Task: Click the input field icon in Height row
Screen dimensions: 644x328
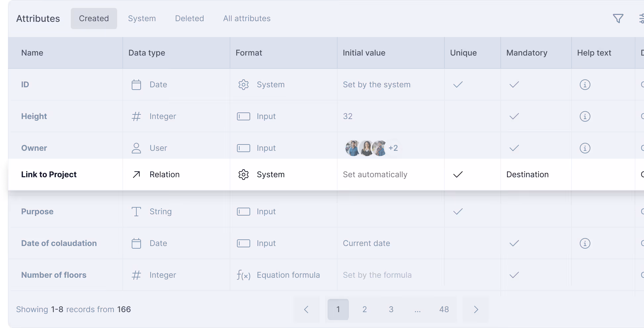Action: tap(244, 116)
